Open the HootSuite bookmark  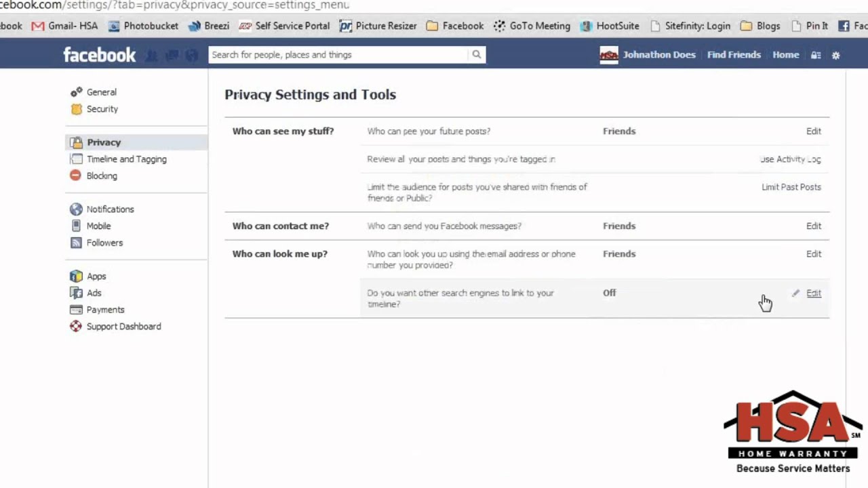(x=617, y=26)
